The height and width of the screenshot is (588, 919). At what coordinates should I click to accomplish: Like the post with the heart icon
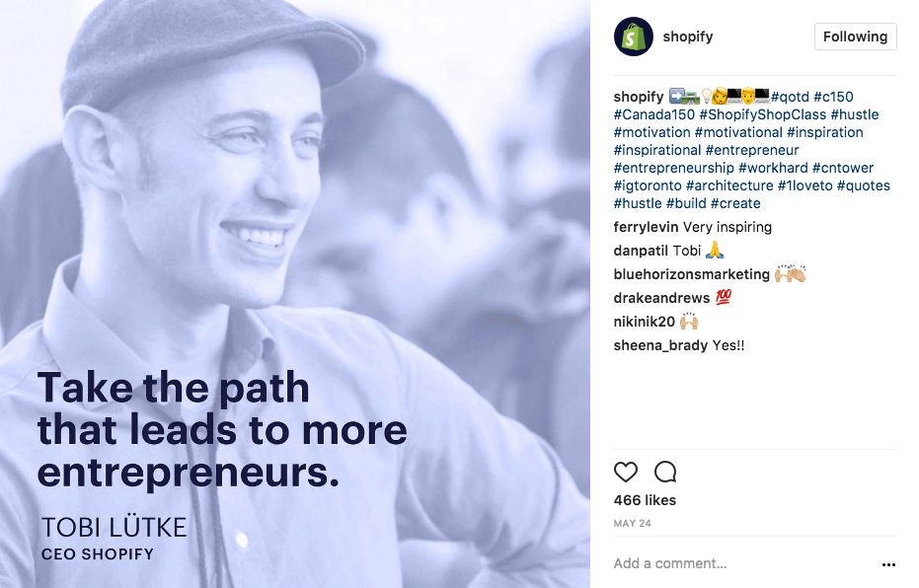click(x=626, y=472)
